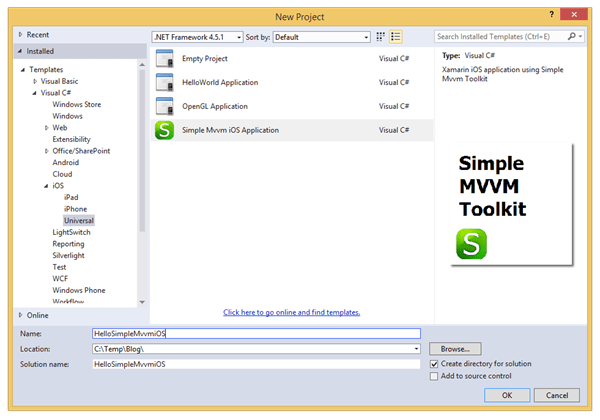Expand the Visual Basic templates node
The width and height of the screenshot is (600, 420).
click(33, 81)
